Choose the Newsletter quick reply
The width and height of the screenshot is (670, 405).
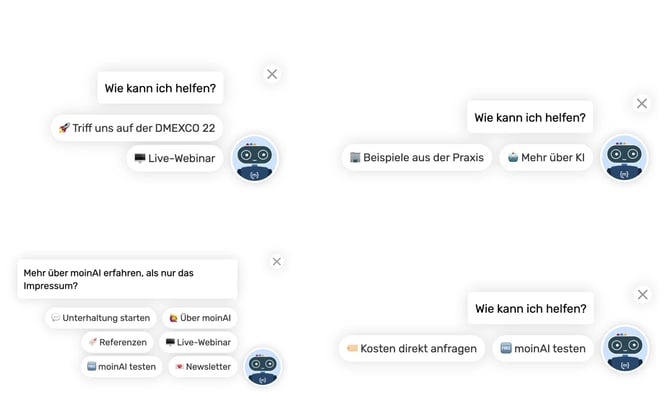[x=203, y=367]
